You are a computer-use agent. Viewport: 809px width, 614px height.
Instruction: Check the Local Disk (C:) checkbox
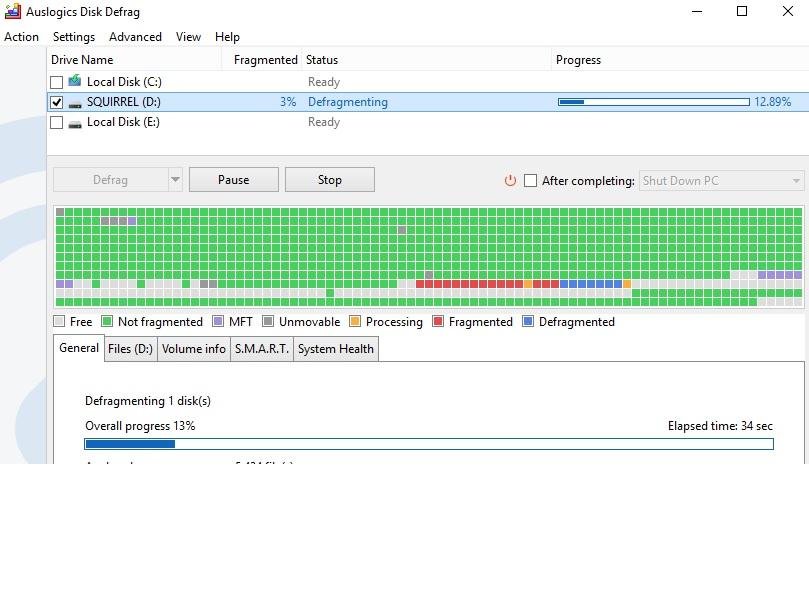point(57,82)
